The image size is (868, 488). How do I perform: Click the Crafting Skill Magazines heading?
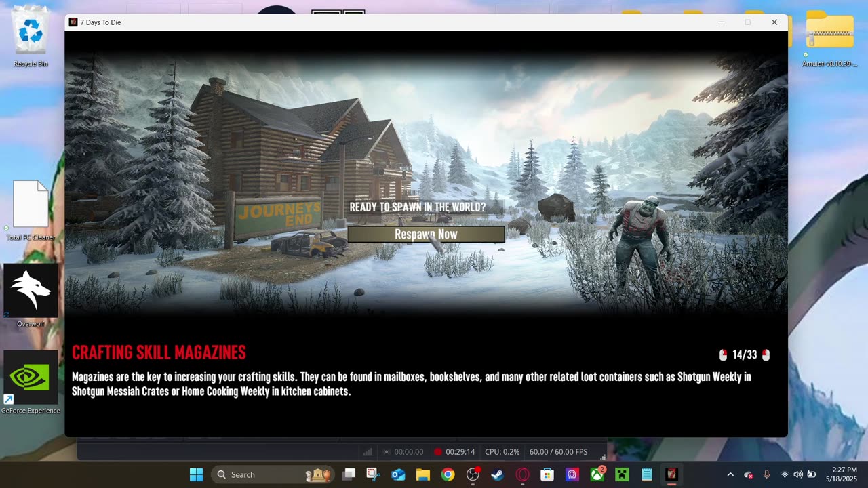coord(159,352)
